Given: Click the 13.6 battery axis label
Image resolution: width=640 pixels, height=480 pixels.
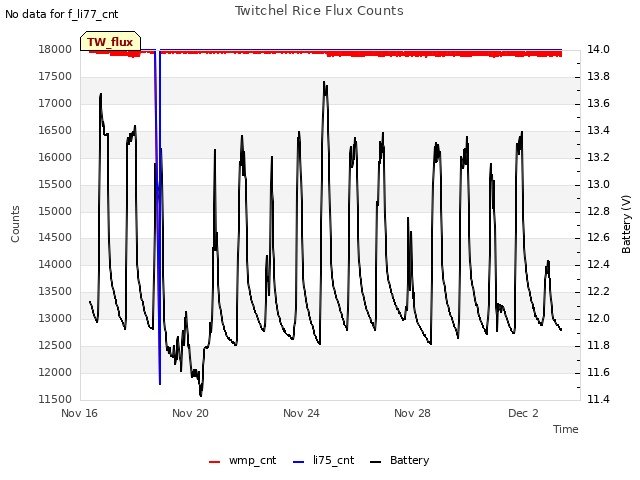Looking at the screenshot, I should pos(598,103).
